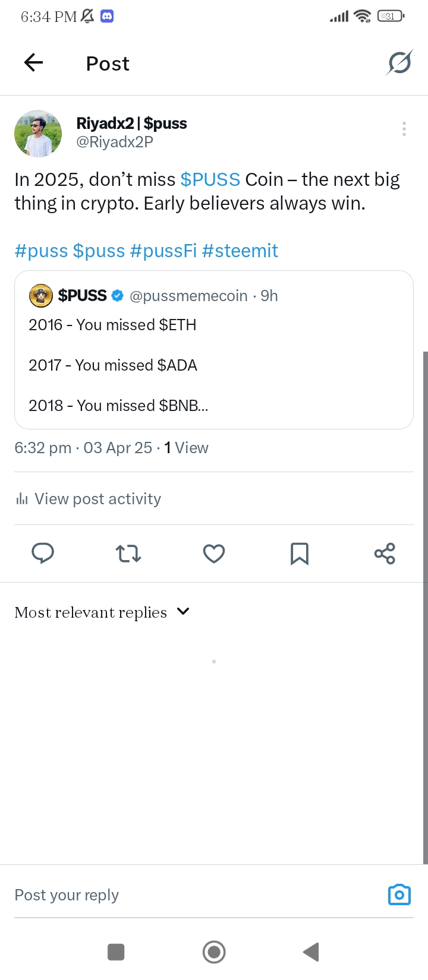Tap the #steemit hashtag
The width and height of the screenshot is (428, 980).
coord(240,251)
